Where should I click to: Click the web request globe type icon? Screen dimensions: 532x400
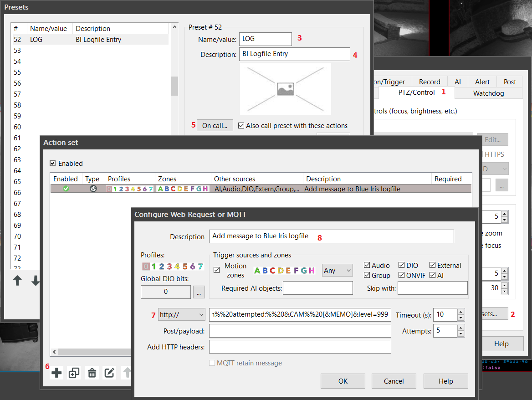tap(93, 189)
